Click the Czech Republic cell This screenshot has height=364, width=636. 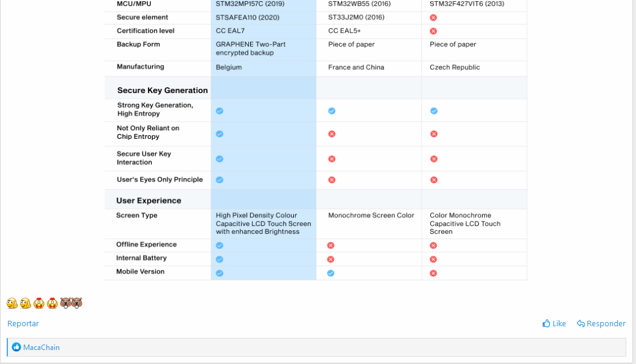tap(455, 68)
